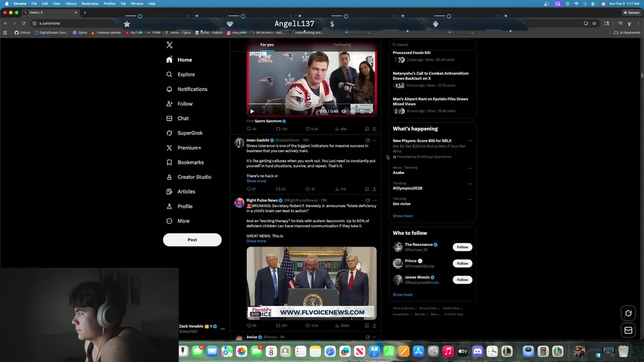The width and height of the screenshot is (644, 362).
Task: Share Iman Gadzhi's post
Action: pyautogui.click(x=374, y=189)
